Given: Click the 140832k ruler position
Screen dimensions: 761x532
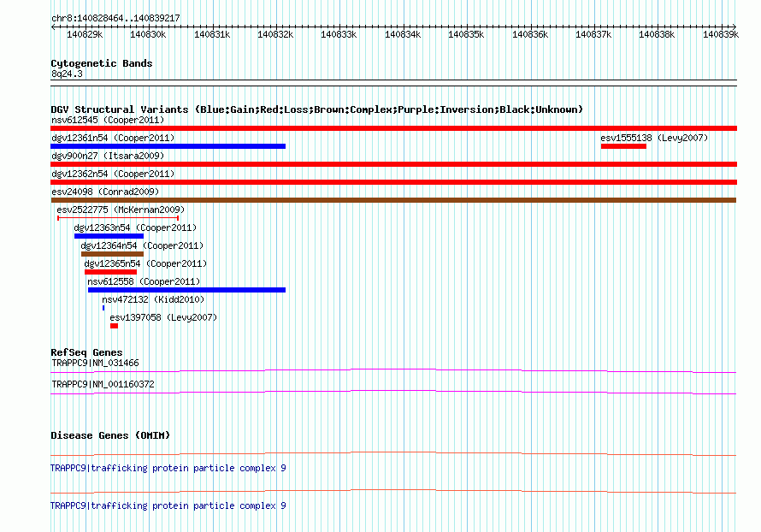Looking at the screenshot, I should (275, 34).
